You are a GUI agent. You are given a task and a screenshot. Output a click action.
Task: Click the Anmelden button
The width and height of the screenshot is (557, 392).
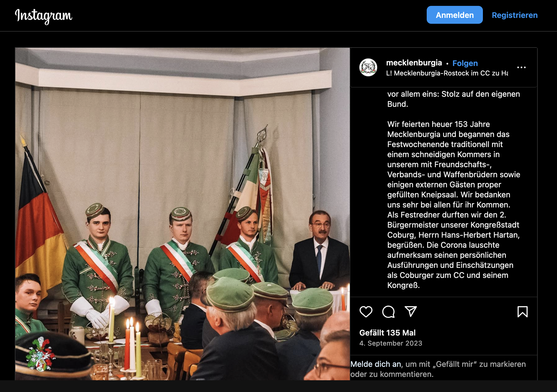[x=455, y=15]
